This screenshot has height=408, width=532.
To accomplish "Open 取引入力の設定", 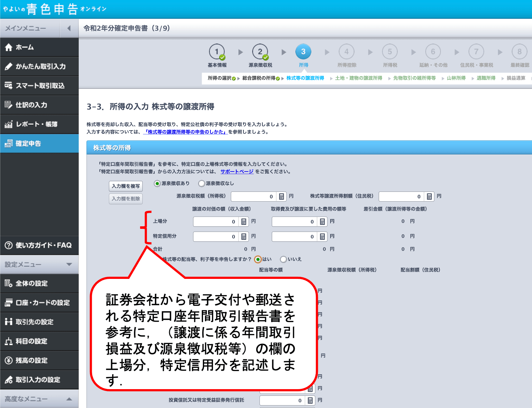I will (39, 380).
